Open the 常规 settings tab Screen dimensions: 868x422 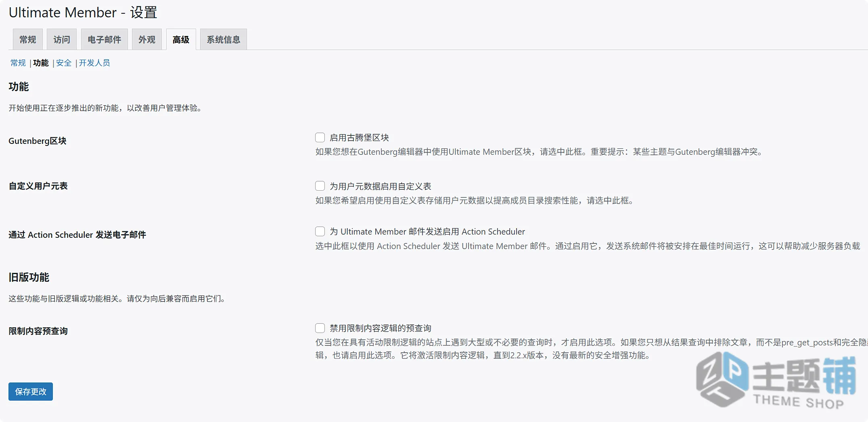(27, 39)
